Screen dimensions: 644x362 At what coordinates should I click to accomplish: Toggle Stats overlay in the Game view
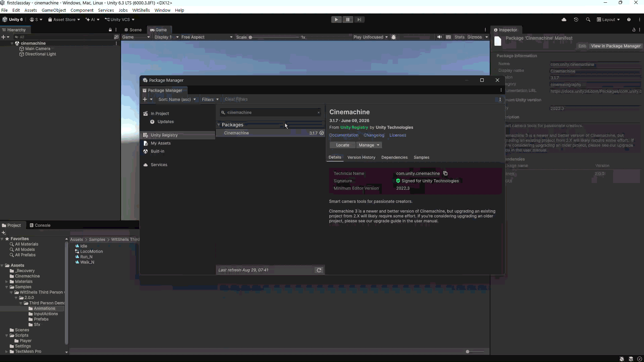[459, 37]
